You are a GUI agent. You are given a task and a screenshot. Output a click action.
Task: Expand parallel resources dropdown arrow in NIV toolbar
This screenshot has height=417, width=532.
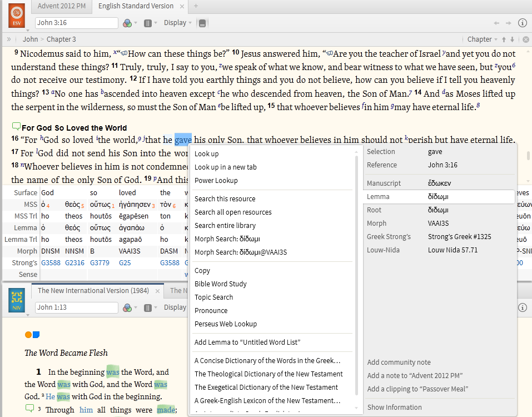click(x=156, y=307)
